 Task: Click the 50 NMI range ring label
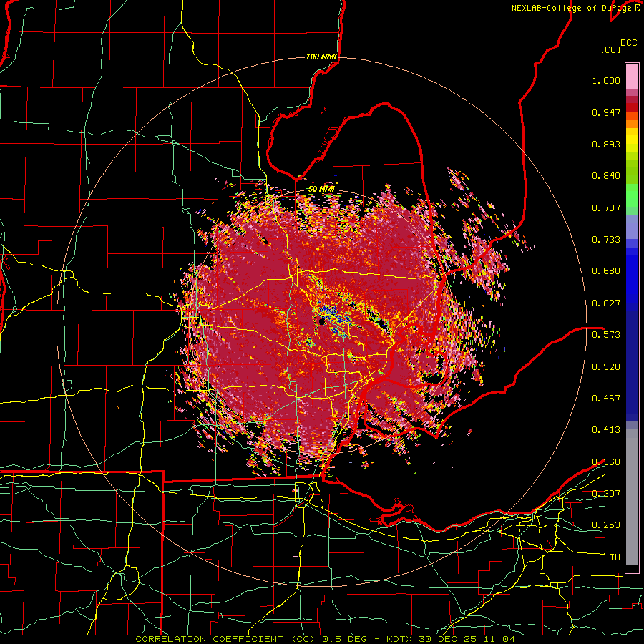[x=321, y=190]
